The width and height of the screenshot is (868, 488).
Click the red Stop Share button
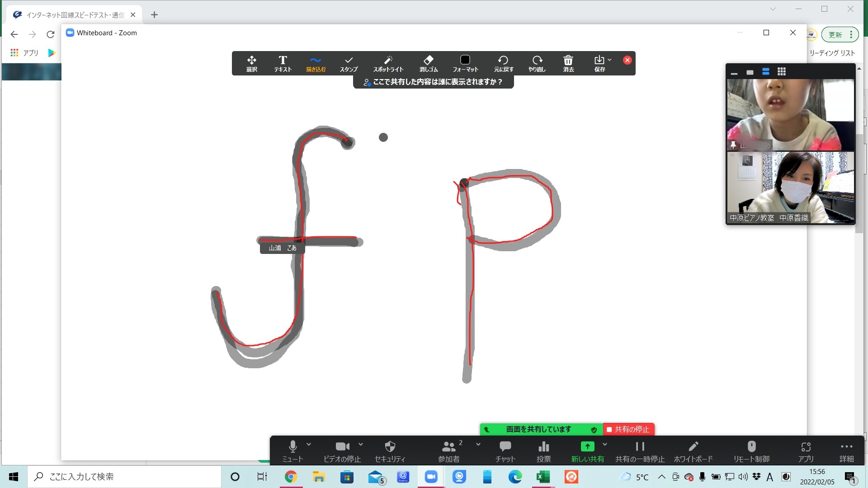[x=628, y=429]
